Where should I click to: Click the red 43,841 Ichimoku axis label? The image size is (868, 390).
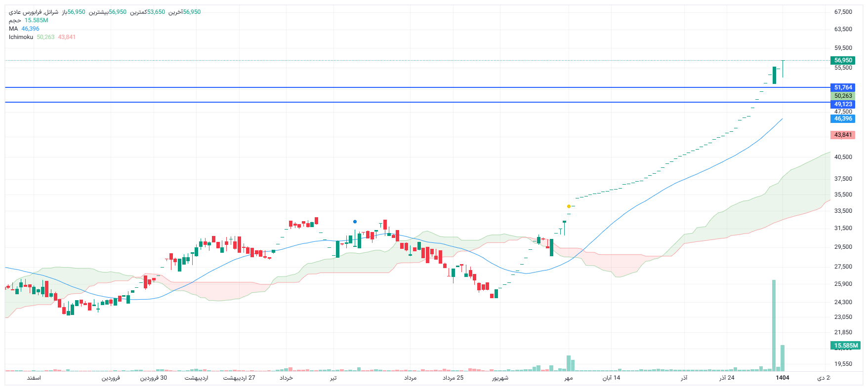click(843, 135)
